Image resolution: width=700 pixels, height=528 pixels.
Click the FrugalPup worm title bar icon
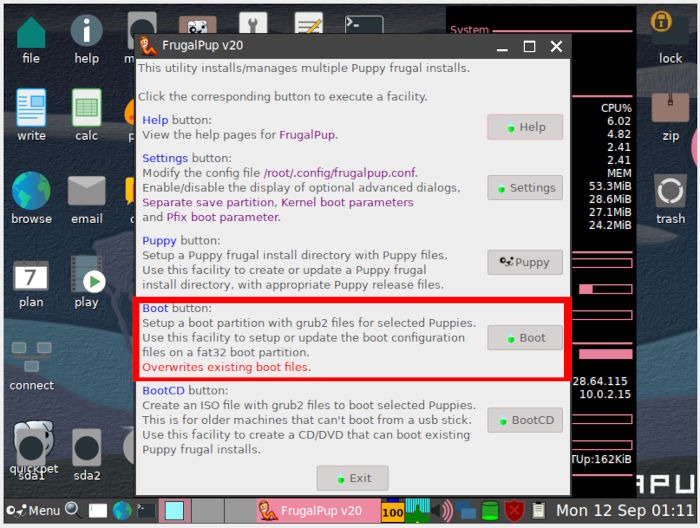point(147,46)
